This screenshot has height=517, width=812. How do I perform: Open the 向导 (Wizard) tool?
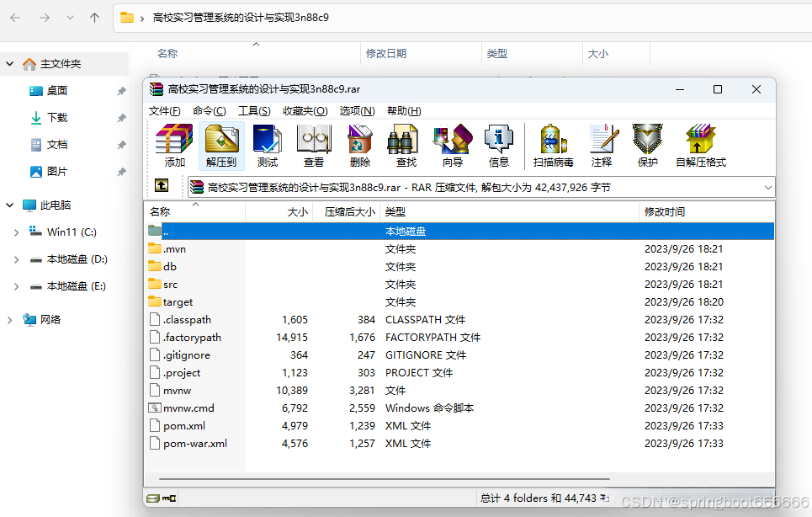coord(453,146)
